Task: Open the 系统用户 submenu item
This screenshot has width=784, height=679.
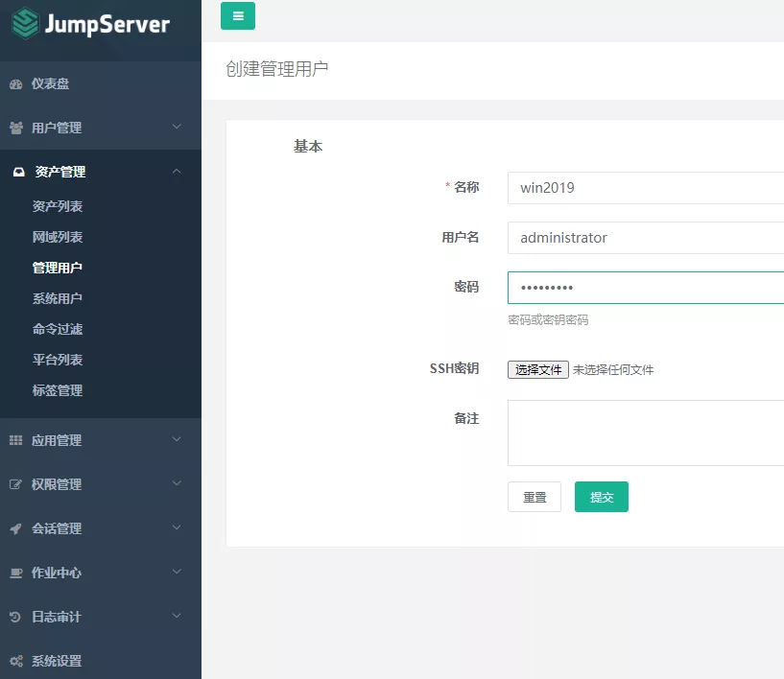Action: pyautogui.click(x=58, y=298)
